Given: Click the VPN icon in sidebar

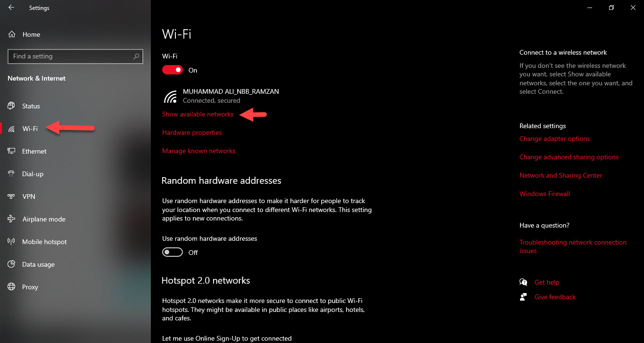Looking at the screenshot, I should (12, 196).
